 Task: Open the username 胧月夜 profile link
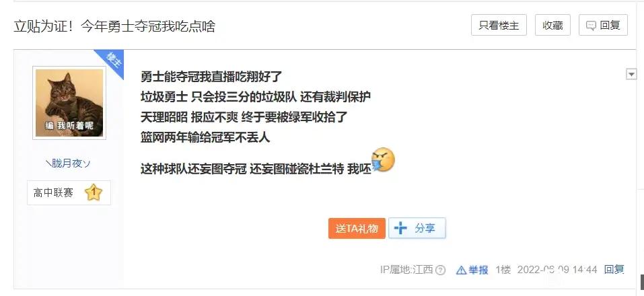[69, 163]
